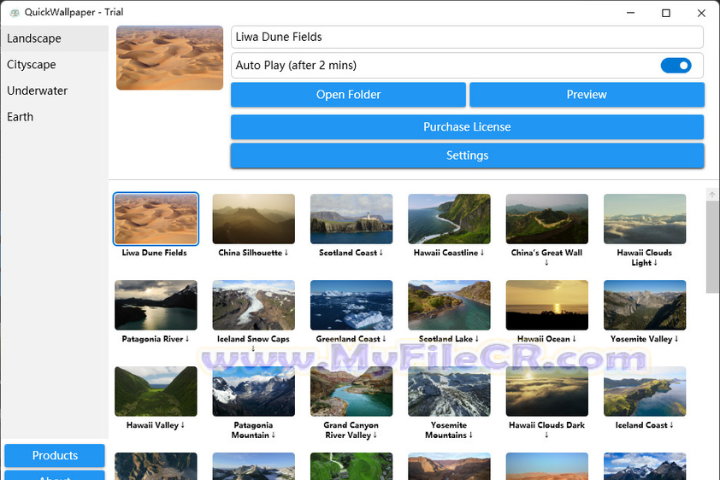
Task: Click the Products button
Action: [x=55, y=455]
